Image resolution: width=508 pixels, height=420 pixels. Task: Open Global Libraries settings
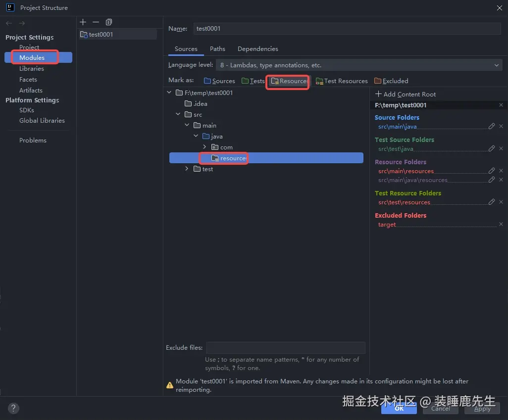pos(42,121)
